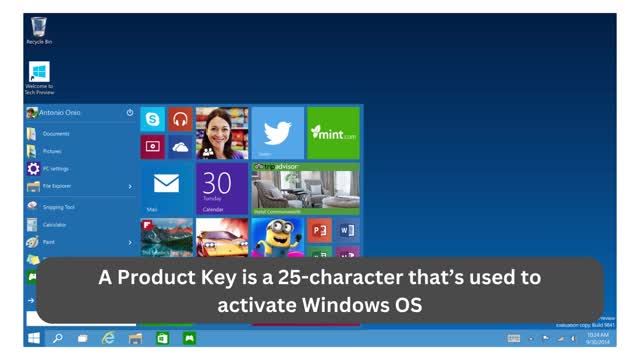Open the Calendar tile showing 30
The image size is (640, 360).
(222, 189)
